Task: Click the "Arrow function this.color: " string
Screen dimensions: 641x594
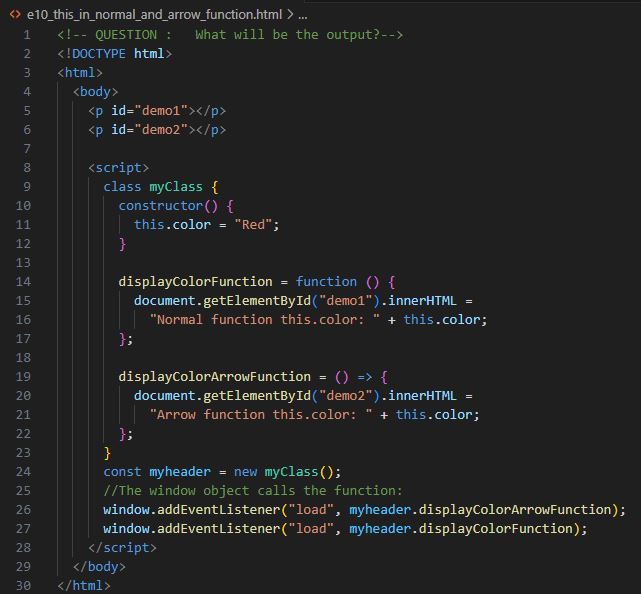Action: click(x=261, y=415)
